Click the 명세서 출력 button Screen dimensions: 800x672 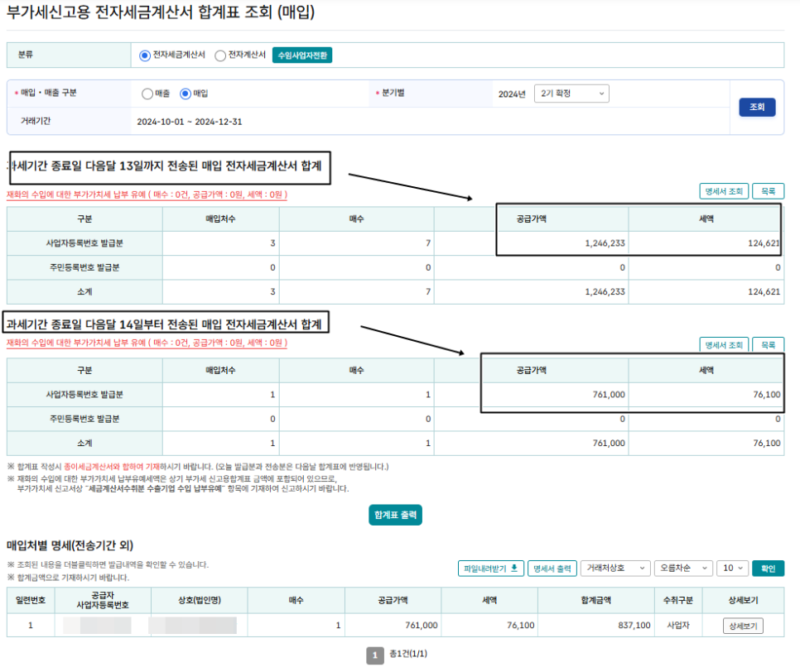click(x=552, y=569)
